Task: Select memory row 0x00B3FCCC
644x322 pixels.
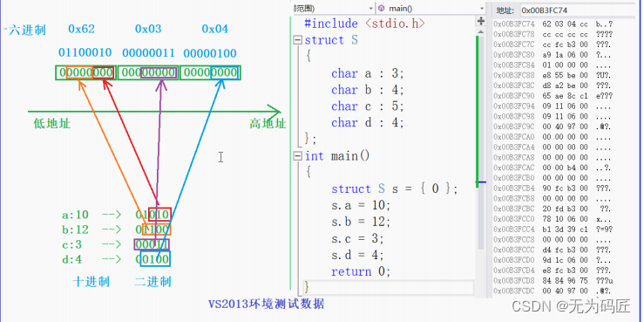Action: click(553, 250)
